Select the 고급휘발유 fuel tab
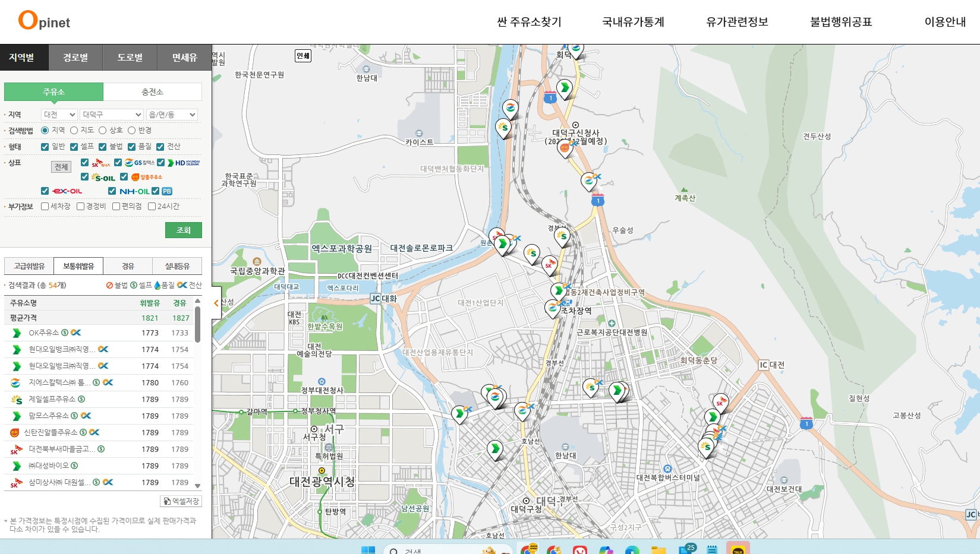Viewport: 980px width, 554px height. coord(29,266)
